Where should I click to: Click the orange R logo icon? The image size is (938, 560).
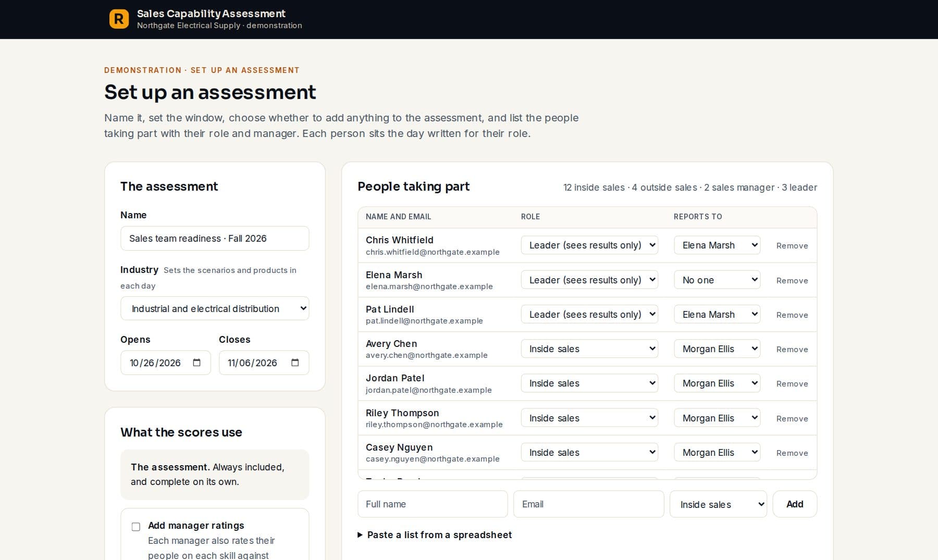(x=119, y=19)
